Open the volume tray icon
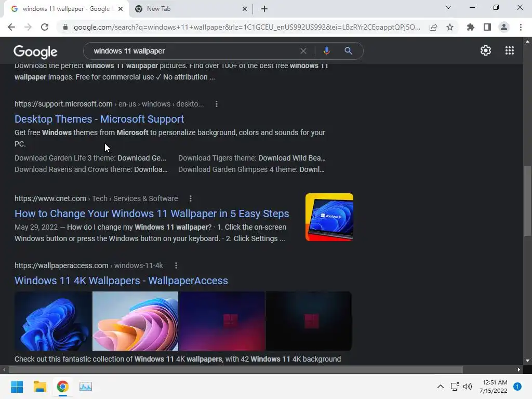The height and width of the screenshot is (399, 532). pos(468,387)
